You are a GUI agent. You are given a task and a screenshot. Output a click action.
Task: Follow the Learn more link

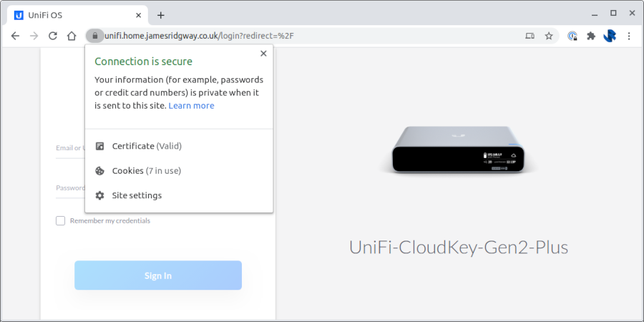191,106
